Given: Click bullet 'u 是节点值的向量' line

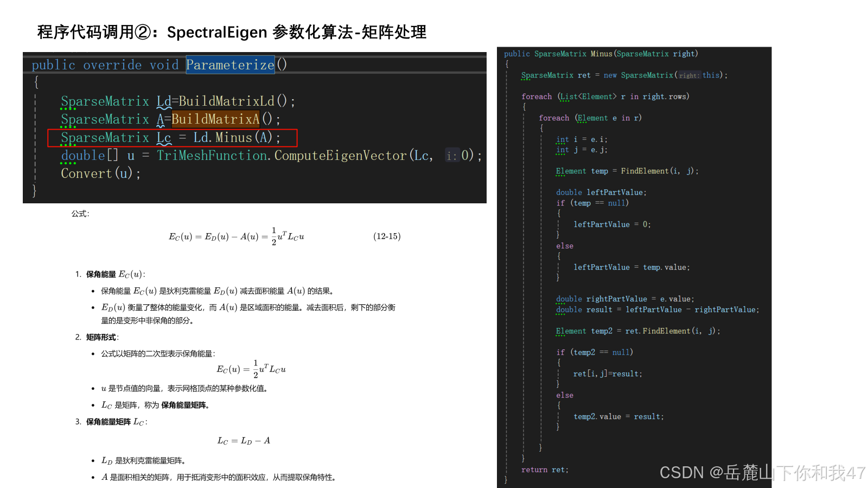Looking at the screenshot, I should (x=184, y=388).
